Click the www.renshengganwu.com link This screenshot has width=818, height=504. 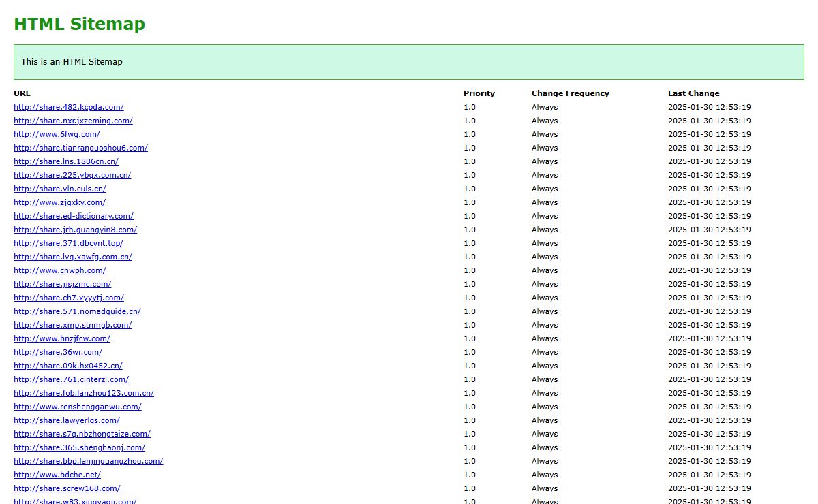pyautogui.click(x=78, y=407)
